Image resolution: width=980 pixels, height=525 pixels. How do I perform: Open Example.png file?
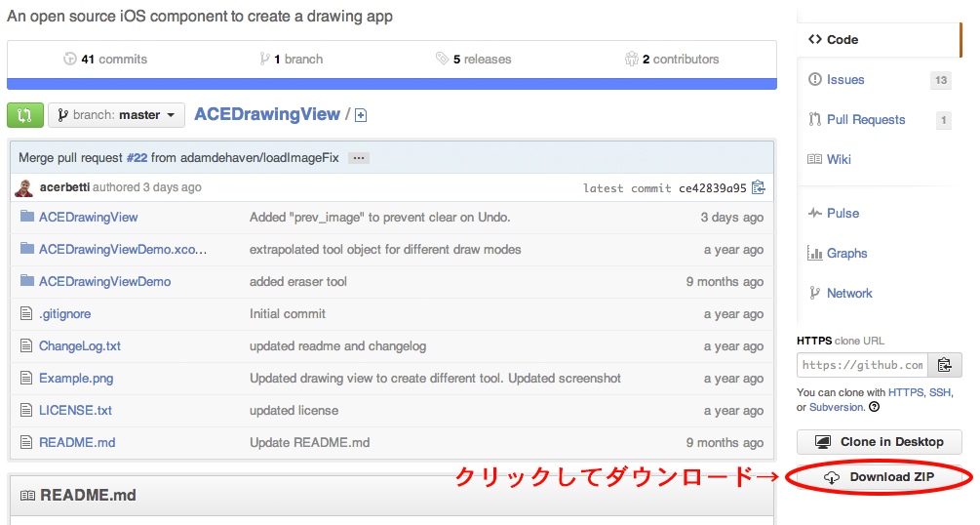click(76, 379)
